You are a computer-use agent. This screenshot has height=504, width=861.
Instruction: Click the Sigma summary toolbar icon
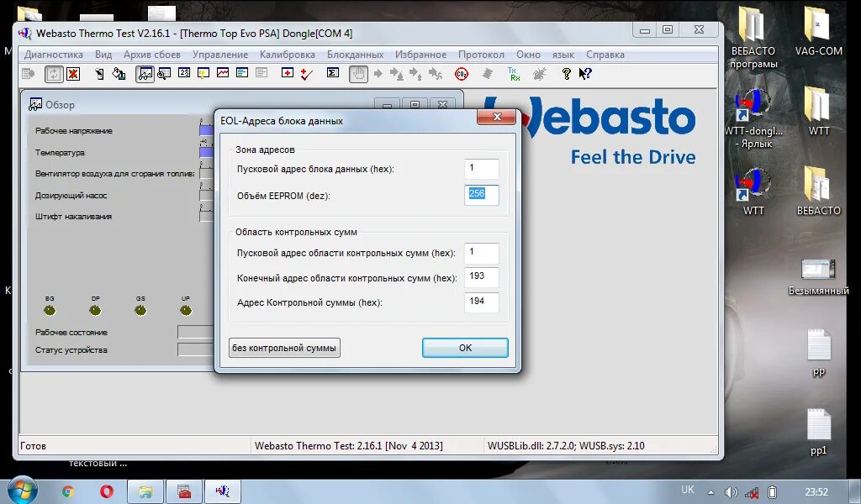333,73
